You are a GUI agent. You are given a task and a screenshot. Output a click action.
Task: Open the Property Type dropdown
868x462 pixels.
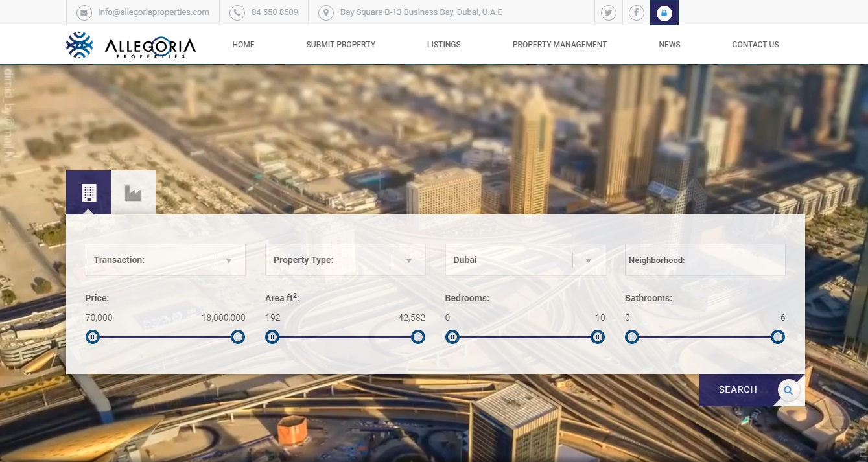pos(345,260)
